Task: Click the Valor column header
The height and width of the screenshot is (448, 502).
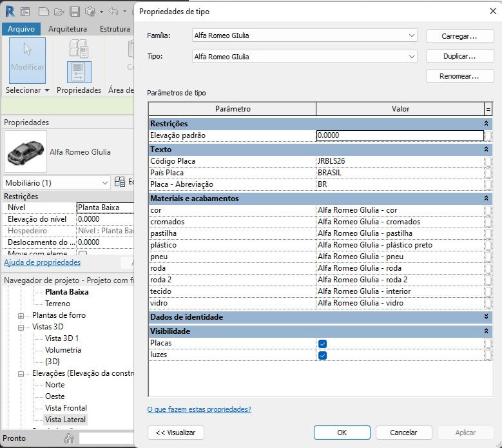Action: [x=400, y=109]
